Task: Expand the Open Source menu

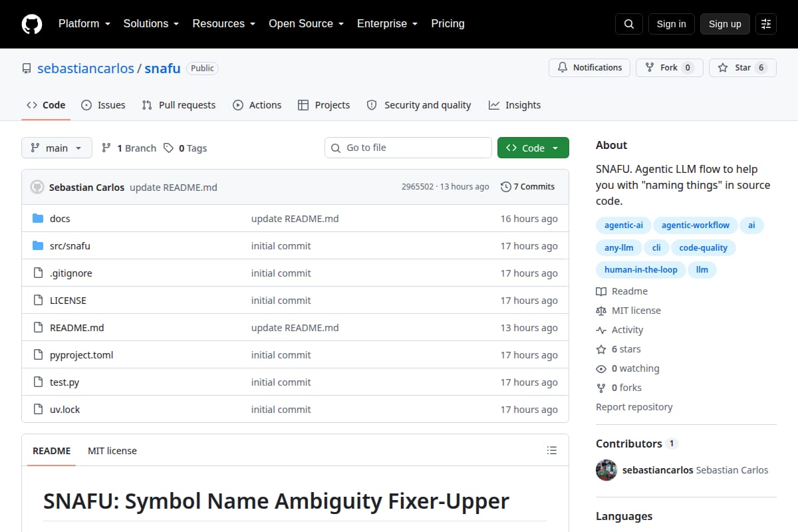Action: tap(307, 23)
